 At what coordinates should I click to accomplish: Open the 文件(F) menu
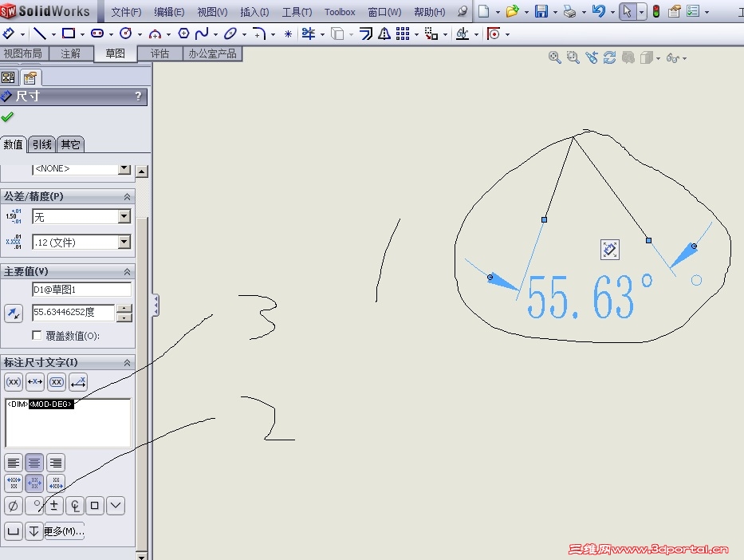tap(126, 12)
